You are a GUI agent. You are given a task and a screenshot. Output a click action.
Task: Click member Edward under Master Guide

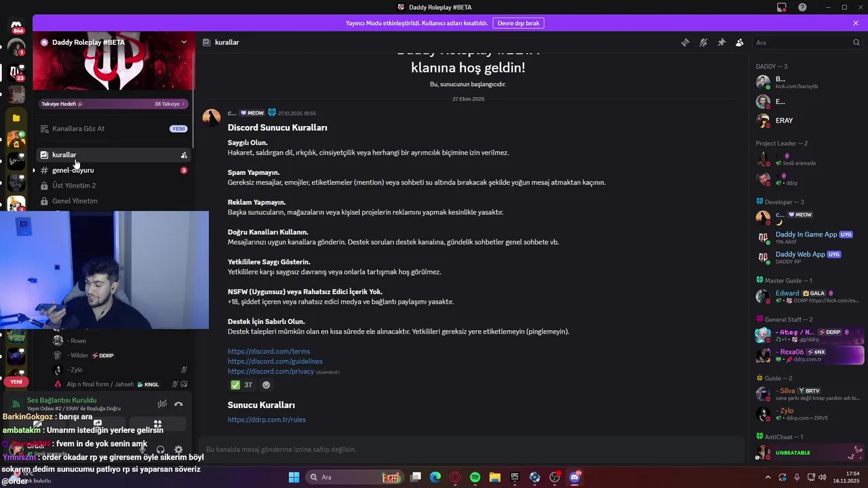[809, 296]
